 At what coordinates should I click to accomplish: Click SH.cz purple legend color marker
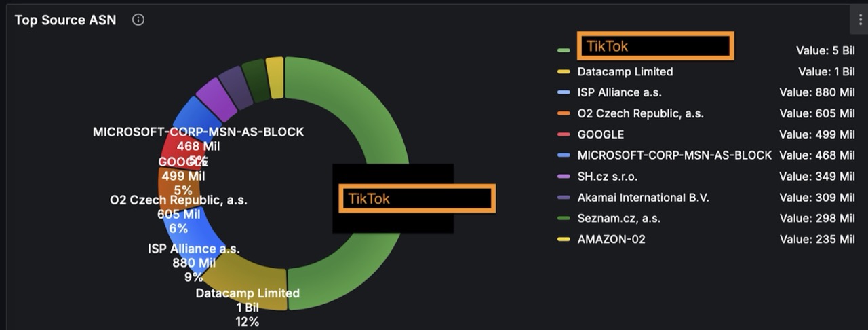[x=563, y=177]
